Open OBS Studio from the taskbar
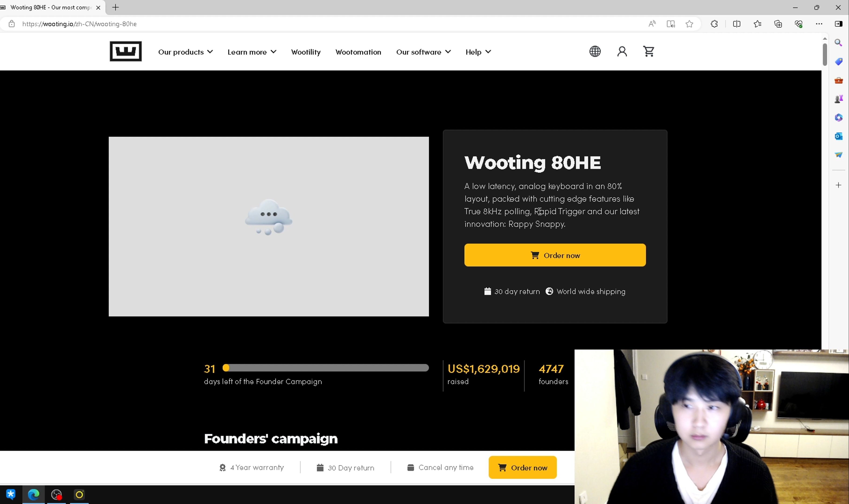The height and width of the screenshot is (504, 849). click(x=56, y=494)
